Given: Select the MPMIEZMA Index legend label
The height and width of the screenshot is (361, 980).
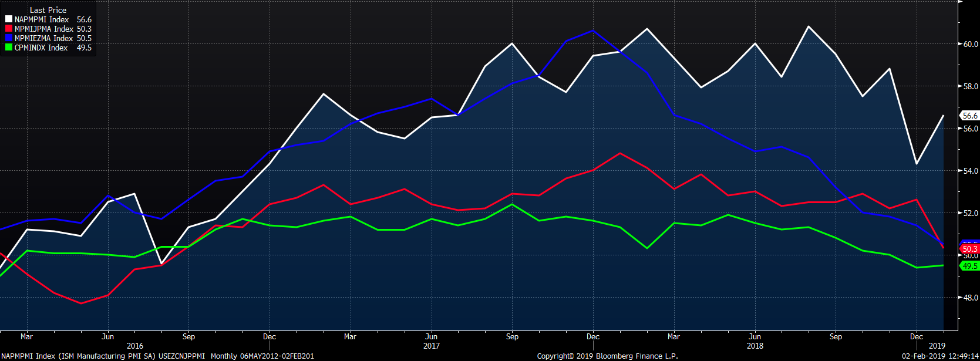Looking at the screenshot, I should tap(44, 38).
